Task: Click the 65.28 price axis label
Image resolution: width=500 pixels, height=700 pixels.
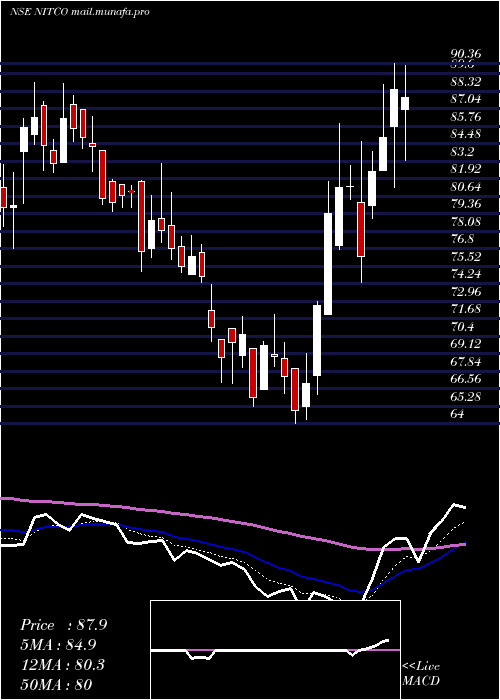Action: (466, 396)
